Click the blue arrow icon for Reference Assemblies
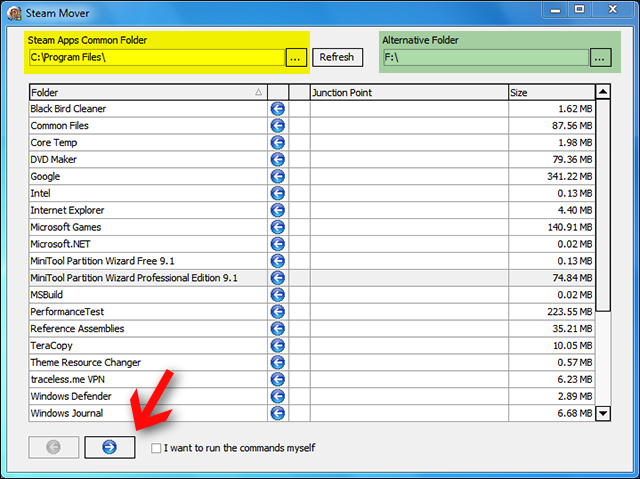 point(278,328)
